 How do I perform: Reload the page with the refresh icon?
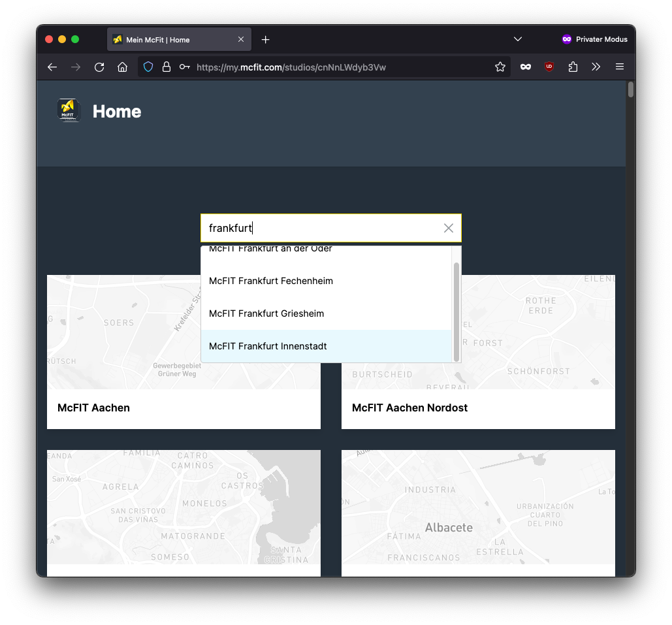click(99, 67)
